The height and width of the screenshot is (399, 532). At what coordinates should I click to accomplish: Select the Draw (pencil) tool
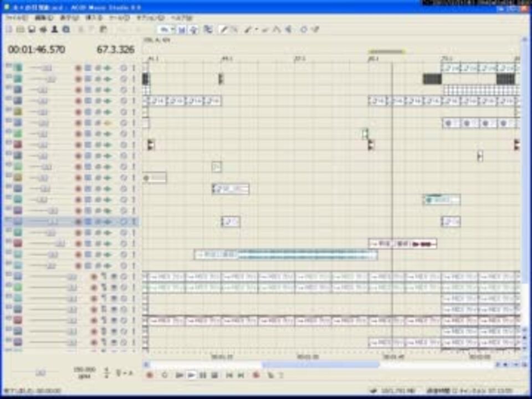pos(223,29)
